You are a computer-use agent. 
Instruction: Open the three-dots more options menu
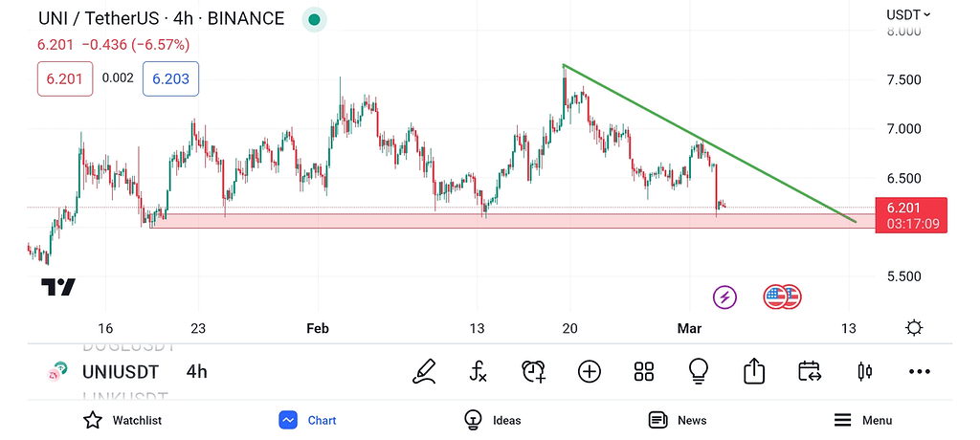[x=920, y=371]
